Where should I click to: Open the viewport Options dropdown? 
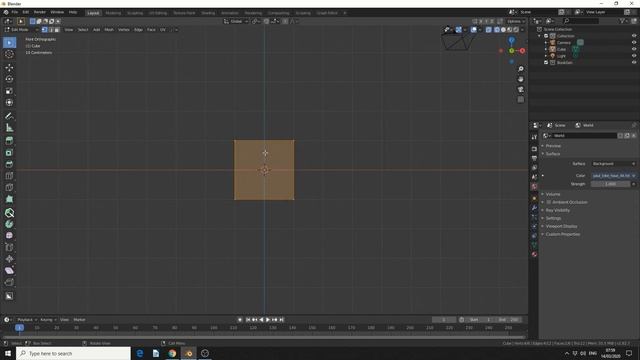(516, 21)
